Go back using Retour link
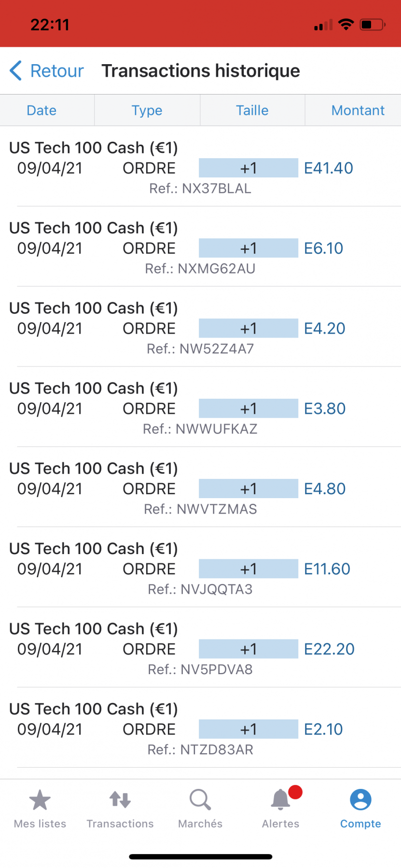Screen dimensions: 401x868 57,71
